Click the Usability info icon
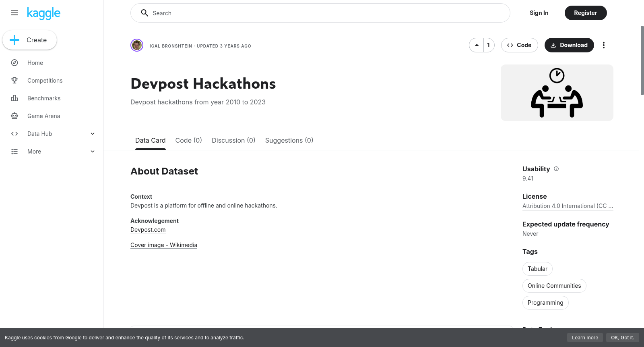Image resolution: width=644 pixels, height=347 pixels. point(556,169)
